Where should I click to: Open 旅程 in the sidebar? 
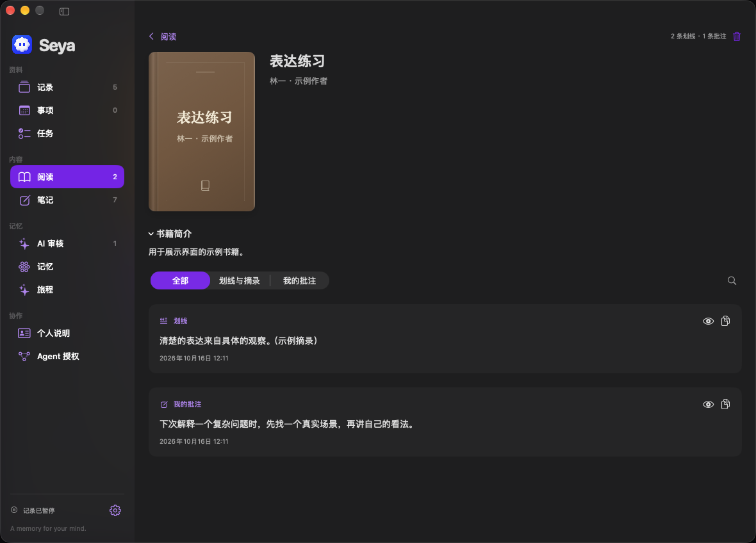click(67, 289)
